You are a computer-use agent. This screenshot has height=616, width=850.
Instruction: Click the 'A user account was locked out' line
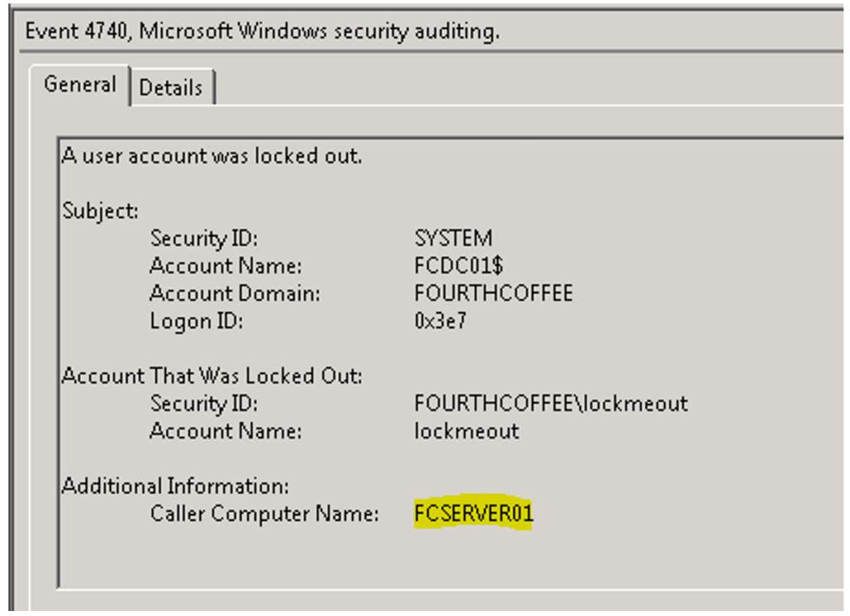pos(212,155)
